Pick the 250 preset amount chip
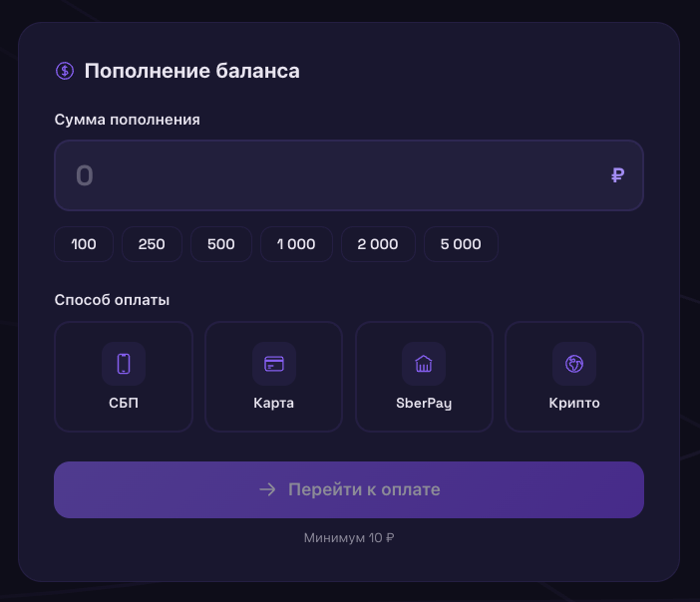Screen dimensions: 700x602 [152, 244]
